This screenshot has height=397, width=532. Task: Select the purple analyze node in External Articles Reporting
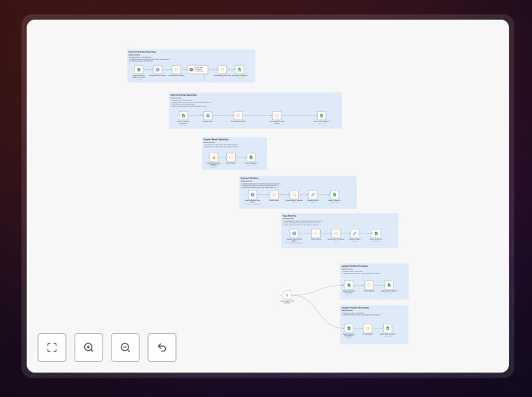click(158, 69)
